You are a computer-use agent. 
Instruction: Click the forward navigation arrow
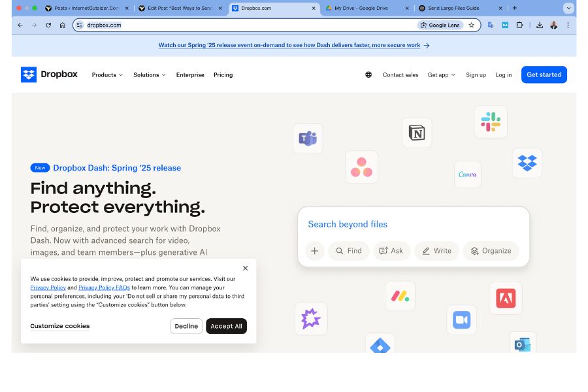click(x=34, y=25)
